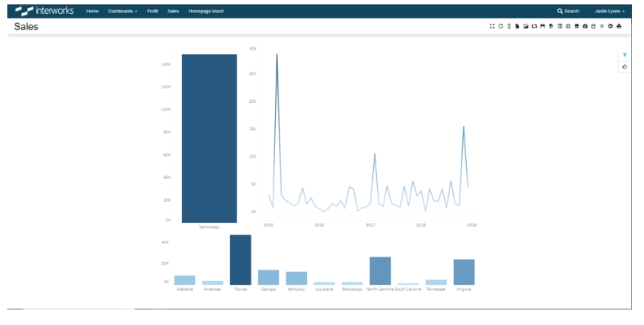This screenshot has width=644, height=325.
Task: Click the printer icon
Action: point(619,26)
